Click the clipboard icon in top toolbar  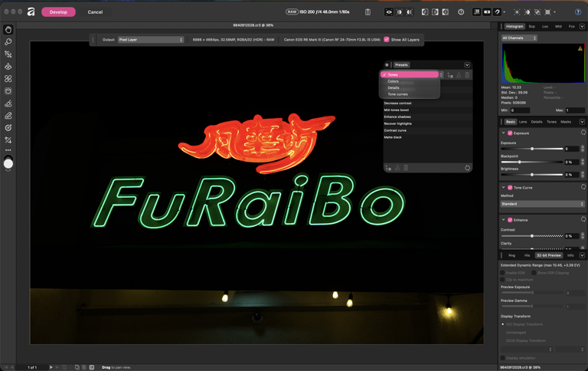[x=367, y=12]
